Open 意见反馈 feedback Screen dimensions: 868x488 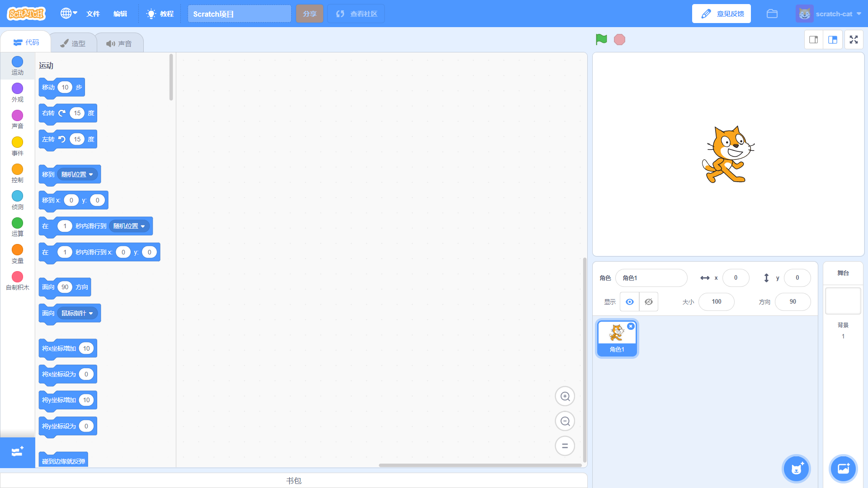(722, 14)
